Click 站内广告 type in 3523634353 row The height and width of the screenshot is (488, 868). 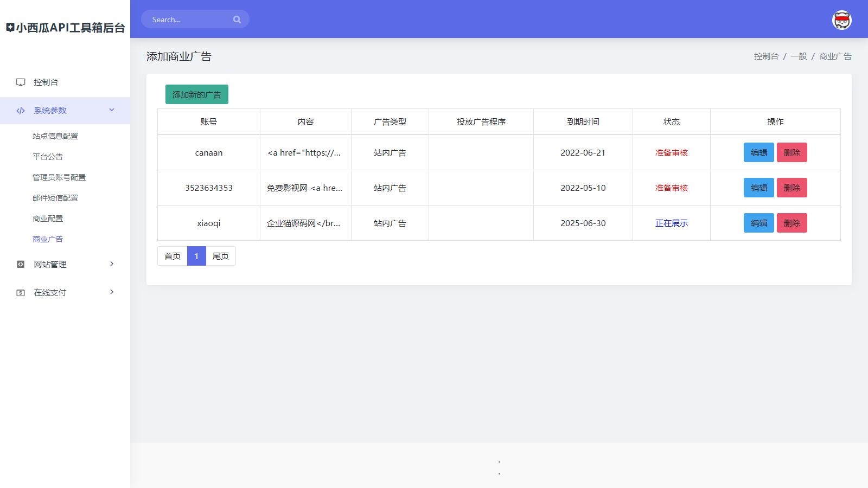pyautogui.click(x=390, y=188)
